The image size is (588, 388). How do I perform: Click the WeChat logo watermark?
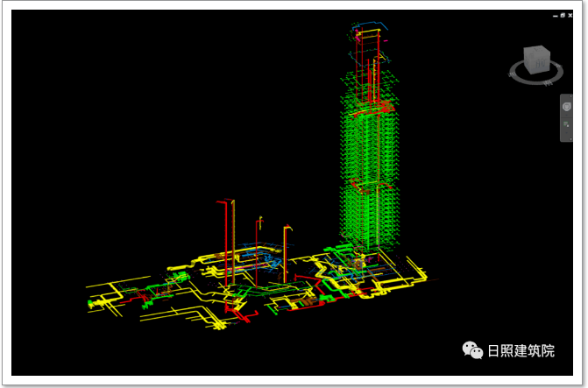pyautogui.click(x=472, y=350)
